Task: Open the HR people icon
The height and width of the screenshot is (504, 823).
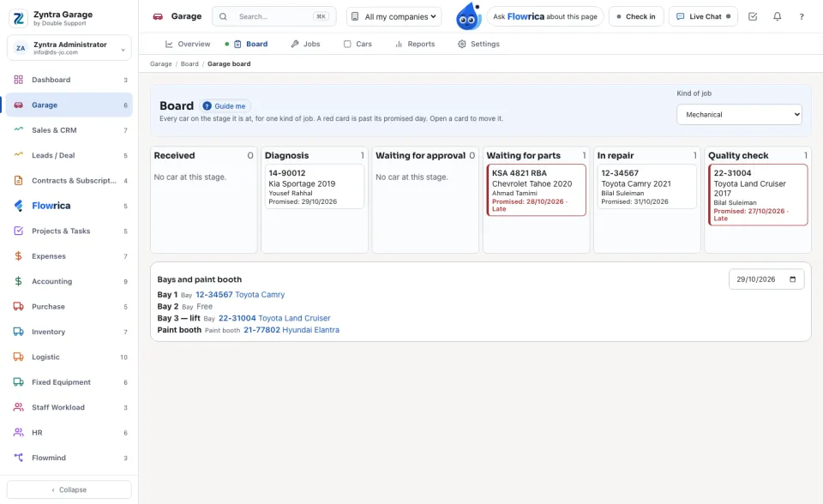Action: point(18,433)
